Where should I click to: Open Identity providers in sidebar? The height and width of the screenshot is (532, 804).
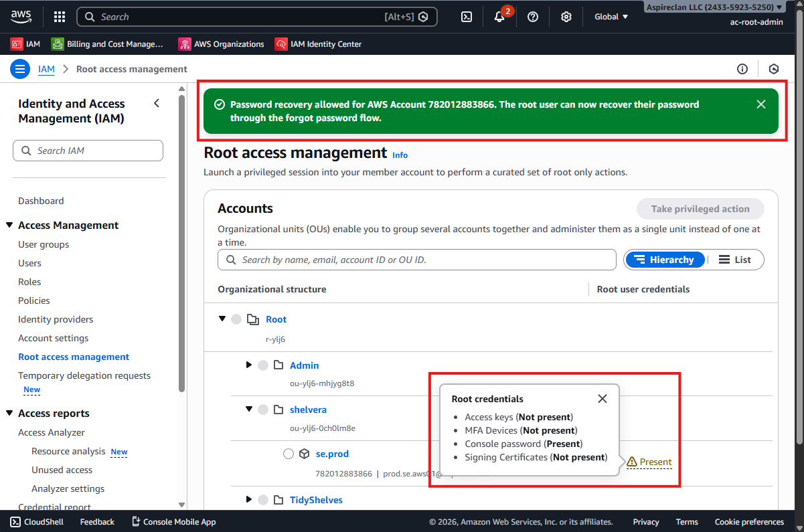(x=56, y=319)
